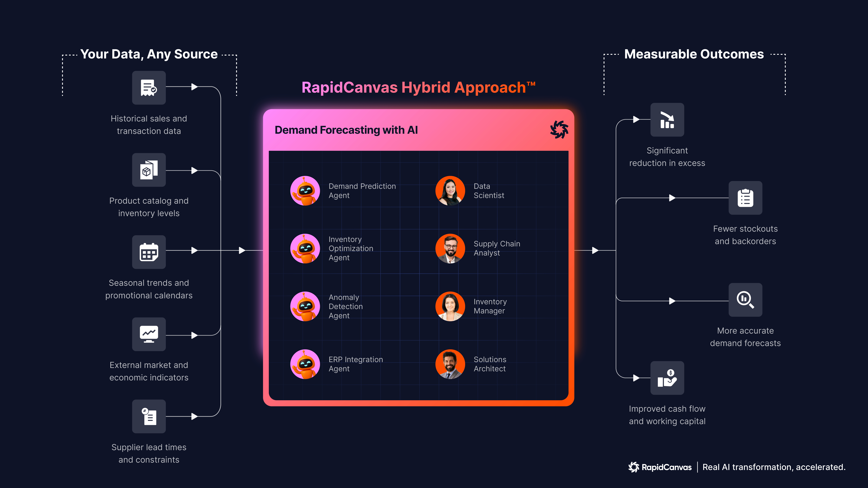The height and width of the screenshot is (488, 868).
Task: Click the Historical sales receipt icon
Action: pyautogui.click(x=149, y=88)
